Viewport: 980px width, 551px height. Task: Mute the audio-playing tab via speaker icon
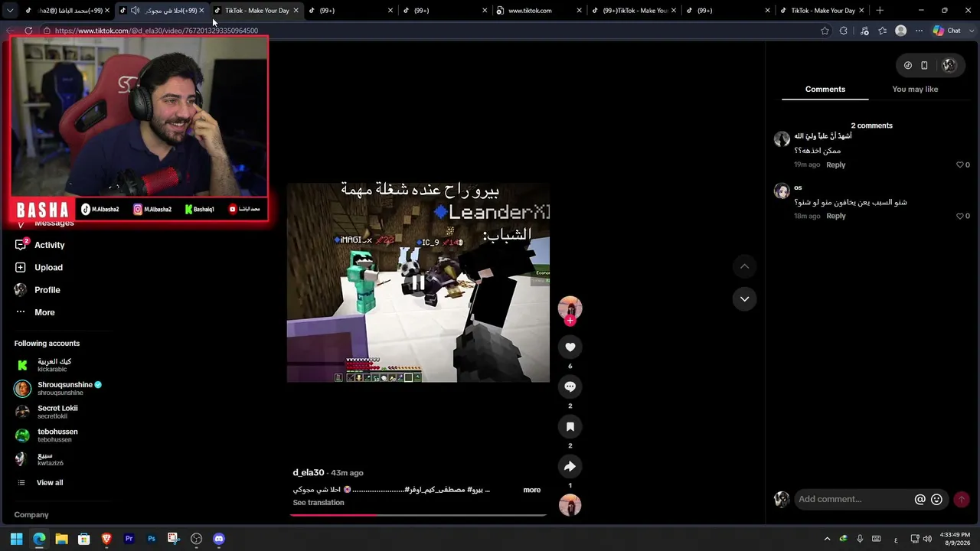(x=135, y=11)
